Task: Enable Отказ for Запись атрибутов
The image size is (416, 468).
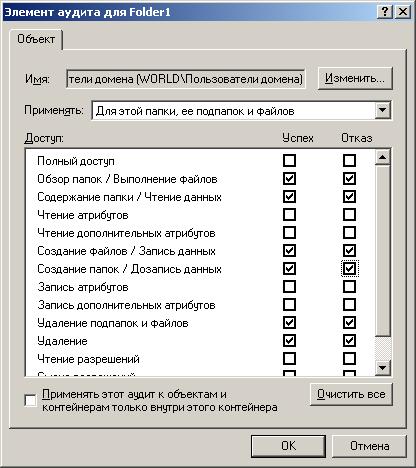Action: tap(349, 287)
